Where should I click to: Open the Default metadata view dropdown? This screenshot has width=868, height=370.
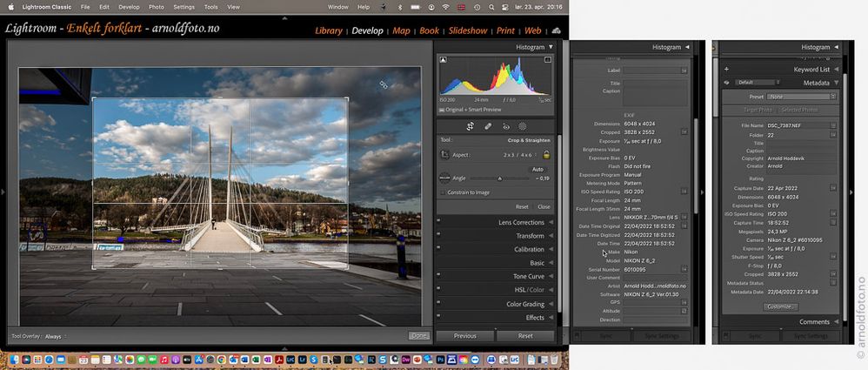click(x=758, y=82)
